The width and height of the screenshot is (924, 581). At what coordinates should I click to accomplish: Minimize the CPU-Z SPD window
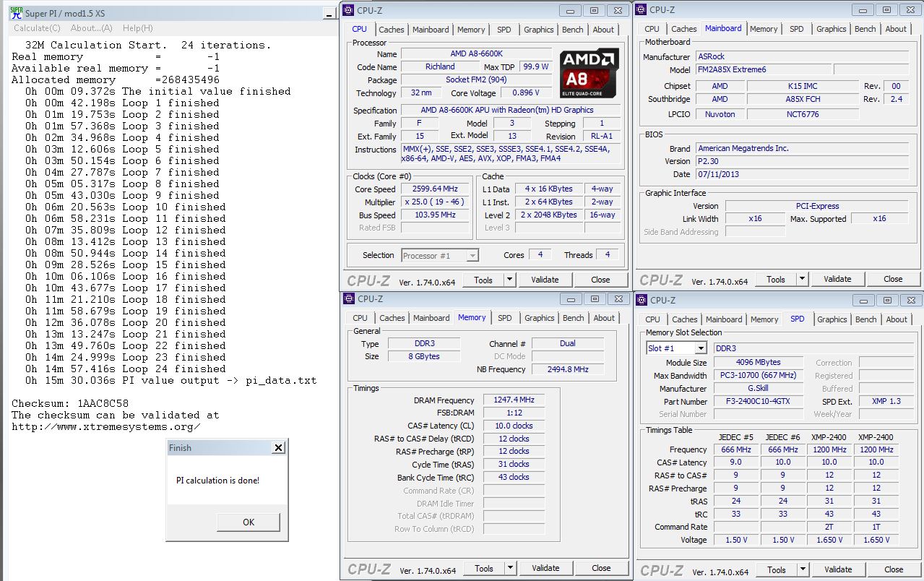863,301
